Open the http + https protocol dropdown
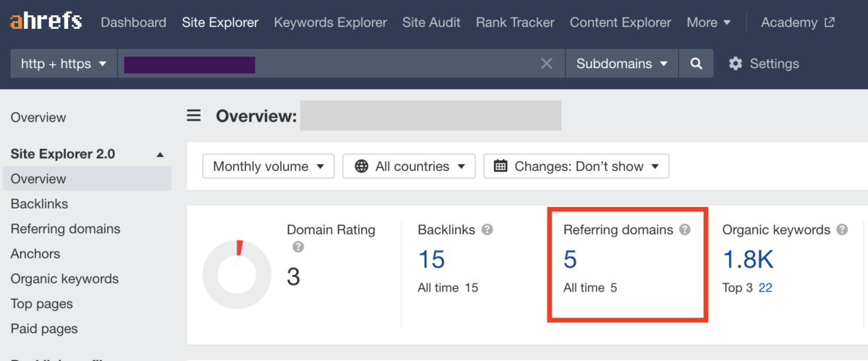This screenshot has width=868, height=361. coord(64,64)
